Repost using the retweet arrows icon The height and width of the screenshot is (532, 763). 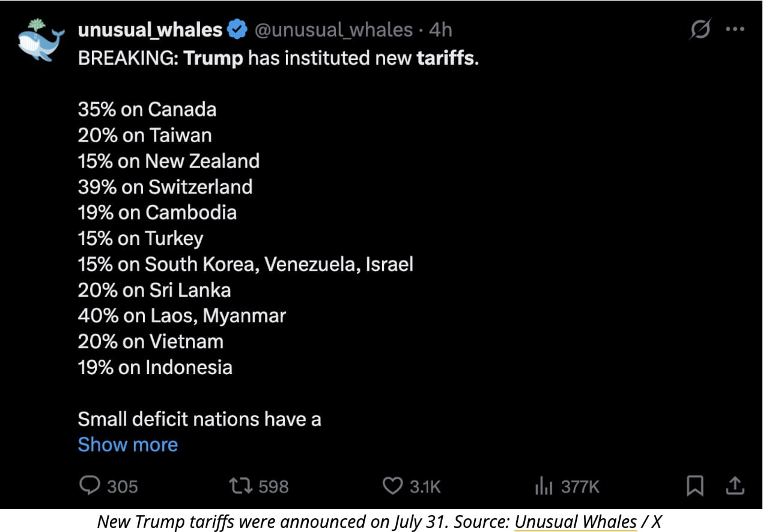tap(242, 486)
